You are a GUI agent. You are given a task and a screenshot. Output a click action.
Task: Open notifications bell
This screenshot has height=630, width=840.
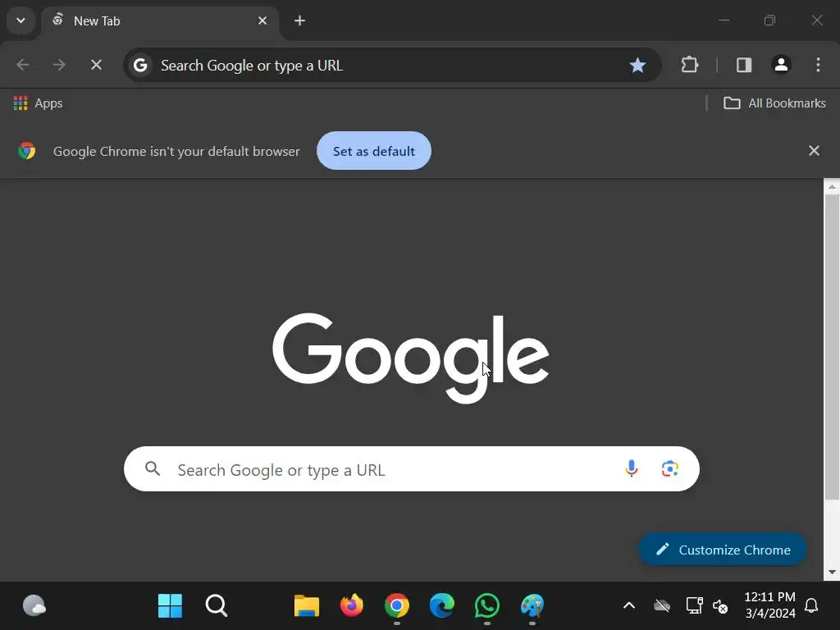point(811,606)
